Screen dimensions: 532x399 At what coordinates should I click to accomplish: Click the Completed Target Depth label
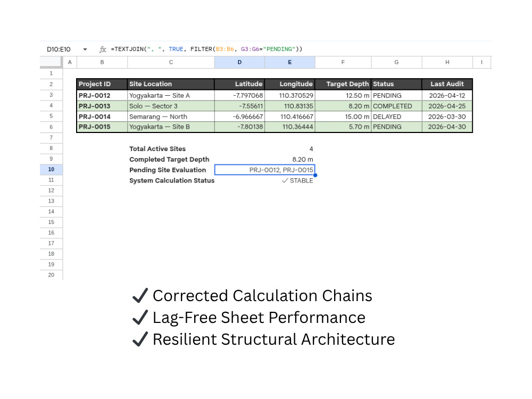point(169,160)
